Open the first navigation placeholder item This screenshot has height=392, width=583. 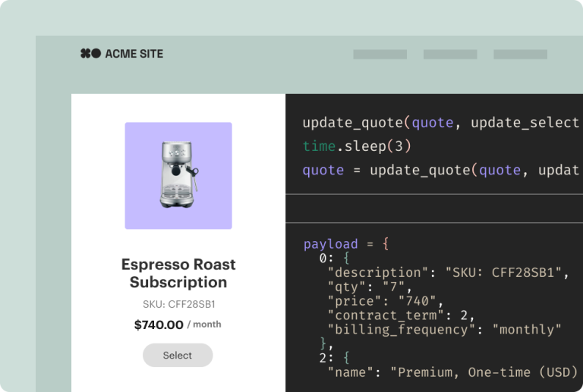pos(380,55)
